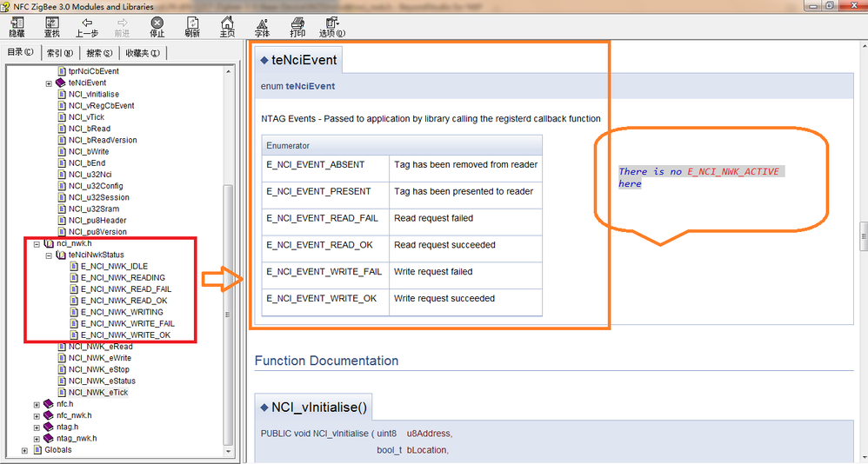The width and height of the screenshot is (868, 464).
Task: Open NCI_vInitialise topic in tree
Action: [94, 94]
